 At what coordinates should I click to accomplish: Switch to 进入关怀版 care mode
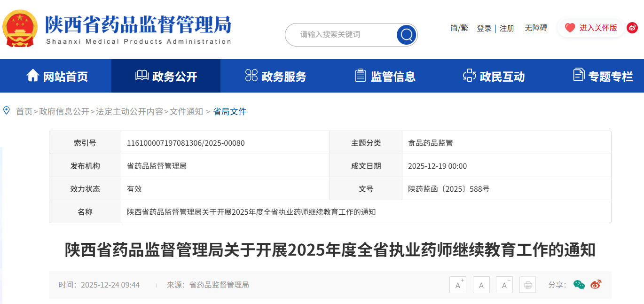[x=591, y=28]
